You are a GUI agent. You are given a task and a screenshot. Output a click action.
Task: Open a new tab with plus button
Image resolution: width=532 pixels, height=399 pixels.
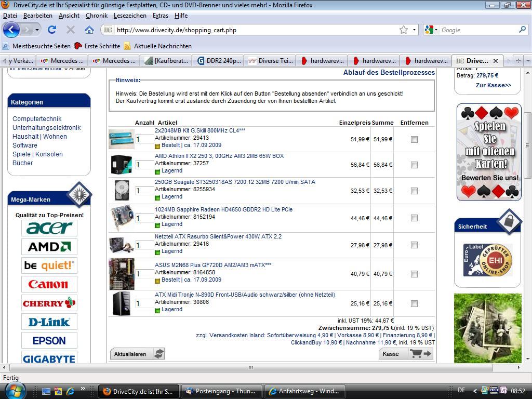[518, 61]
